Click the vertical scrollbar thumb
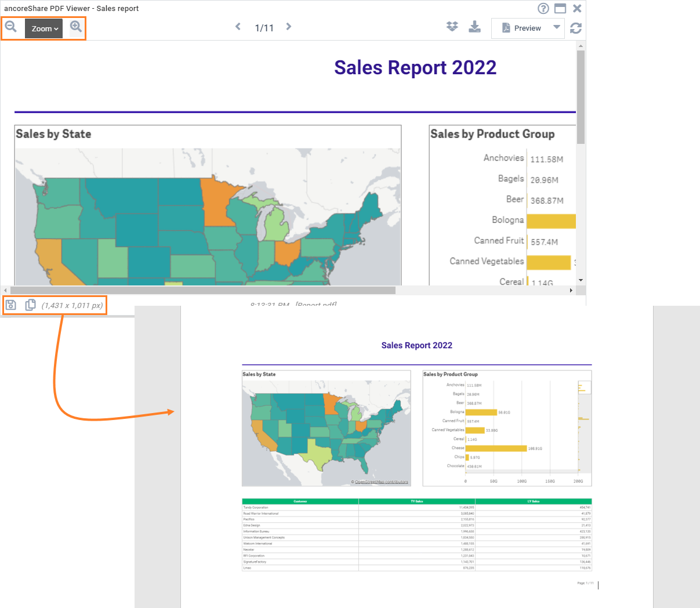 tap(581, 97)
